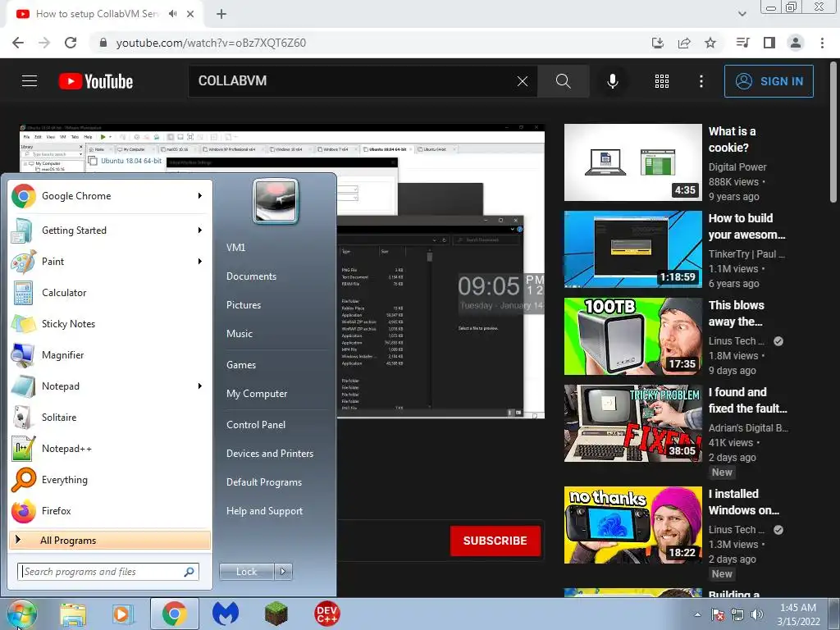Screen dimensions: 840x630
Task: Open shutdown options arrow beside Lock
Action: point(283,572)
